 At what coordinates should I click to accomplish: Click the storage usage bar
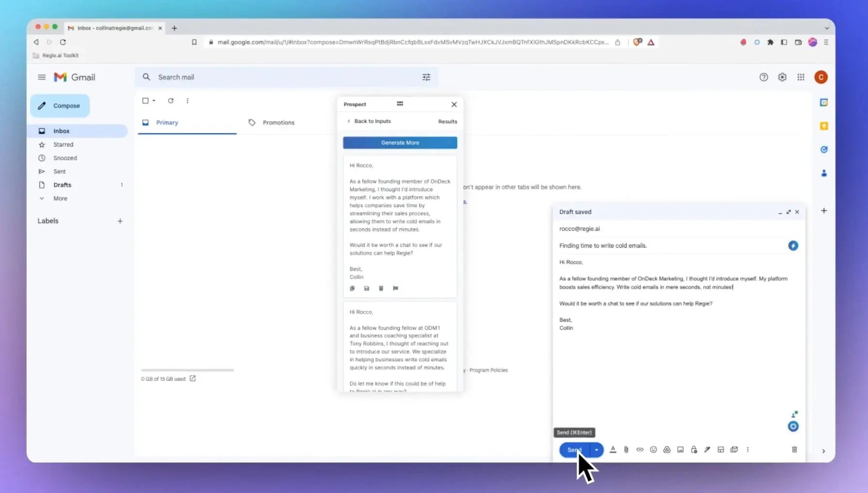pos(187,370)
